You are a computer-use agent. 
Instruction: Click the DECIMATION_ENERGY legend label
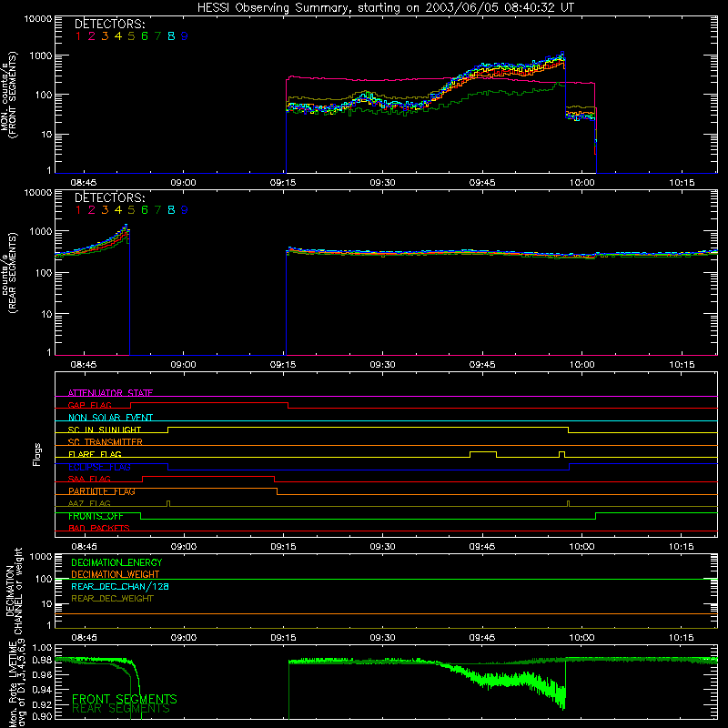(x=116, y=562)
